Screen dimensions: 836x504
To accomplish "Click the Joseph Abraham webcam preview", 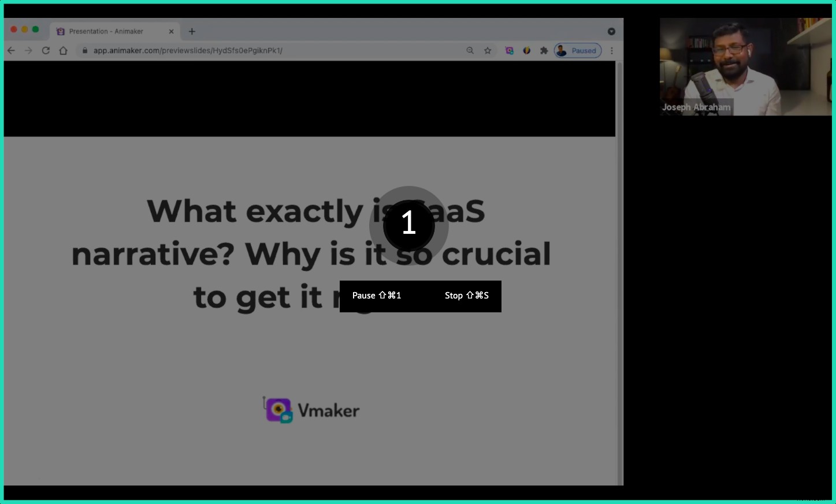I will coord(744,66).
